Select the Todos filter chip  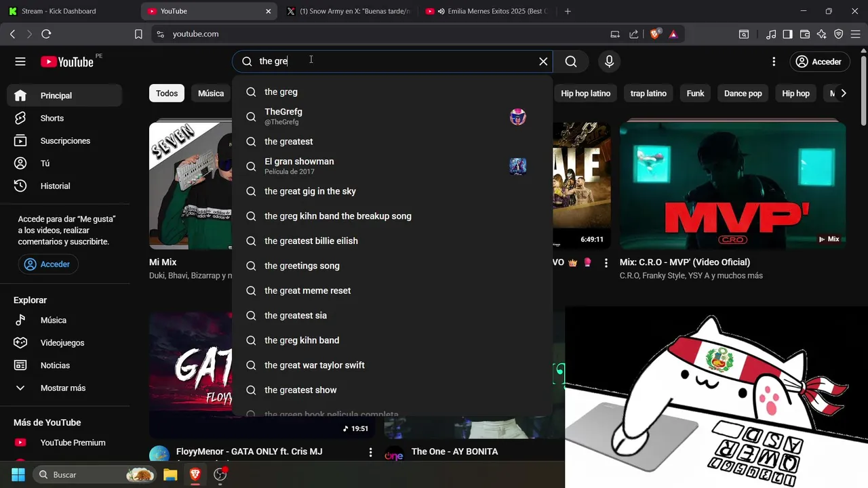167,94
